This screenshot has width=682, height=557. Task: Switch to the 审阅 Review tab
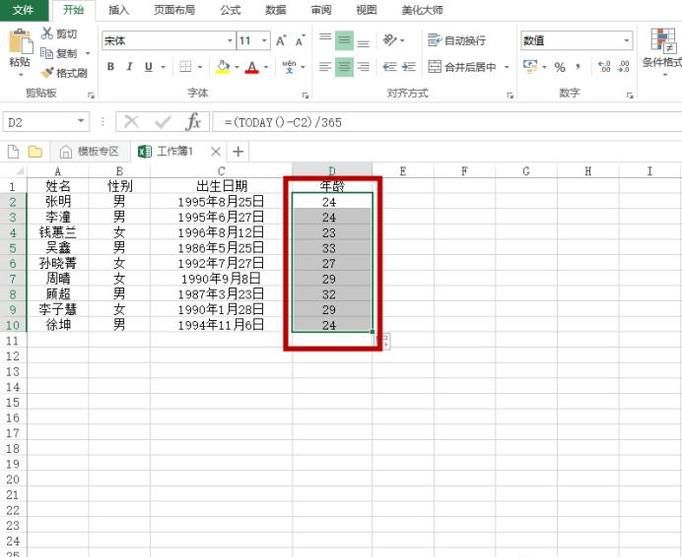(x=321, y=10)
